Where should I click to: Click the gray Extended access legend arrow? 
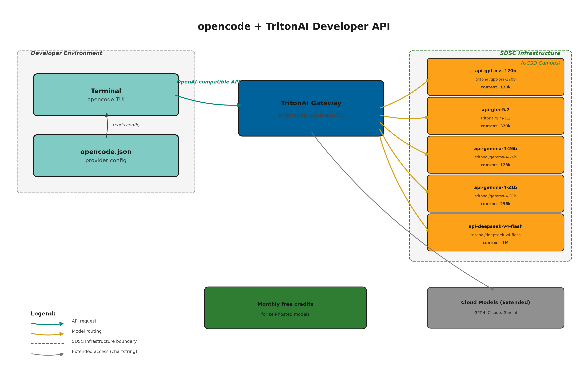[x=47, y=354]
